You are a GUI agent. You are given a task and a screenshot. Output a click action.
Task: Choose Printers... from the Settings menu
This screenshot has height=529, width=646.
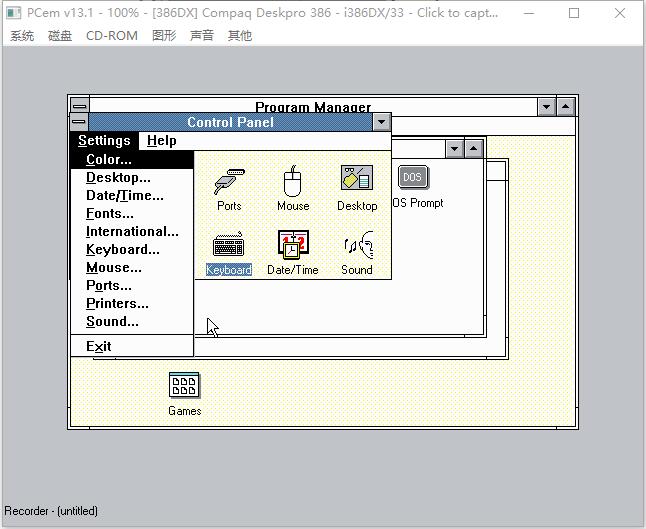(x=132, y=304)
